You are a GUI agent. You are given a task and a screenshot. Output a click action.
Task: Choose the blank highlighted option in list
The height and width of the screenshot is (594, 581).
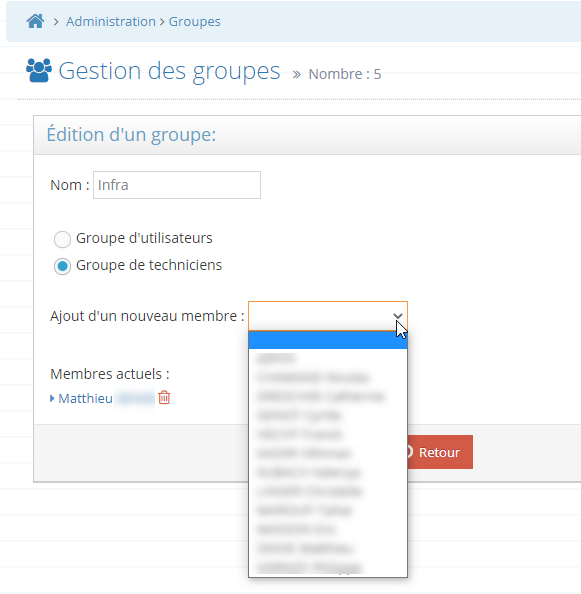pos(328,340)
